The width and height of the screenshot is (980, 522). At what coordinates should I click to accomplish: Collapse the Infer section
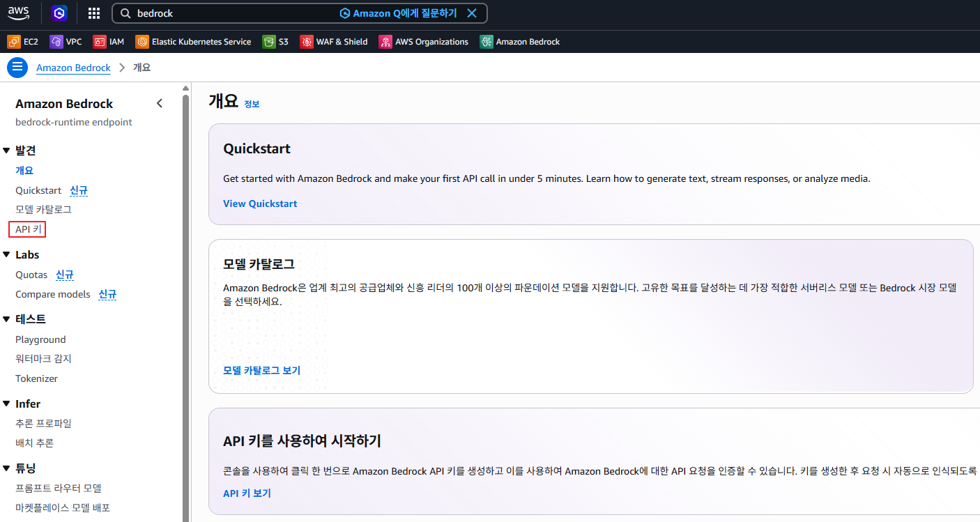coord(6,404)
